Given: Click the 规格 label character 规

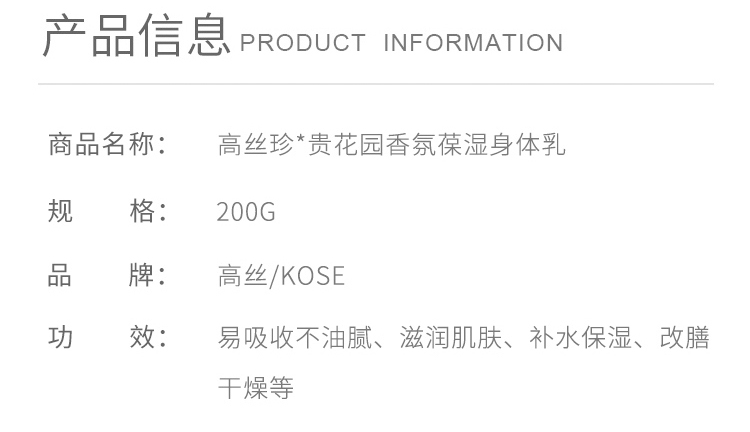Looking at the screenshot, I should pos(60,211).
